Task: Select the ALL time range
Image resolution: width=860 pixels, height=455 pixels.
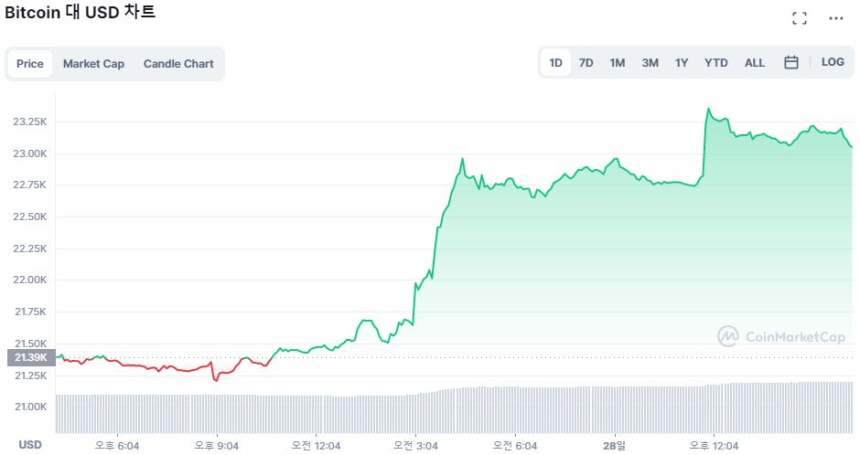Action: pyautogui.click(x=754, y=63)
